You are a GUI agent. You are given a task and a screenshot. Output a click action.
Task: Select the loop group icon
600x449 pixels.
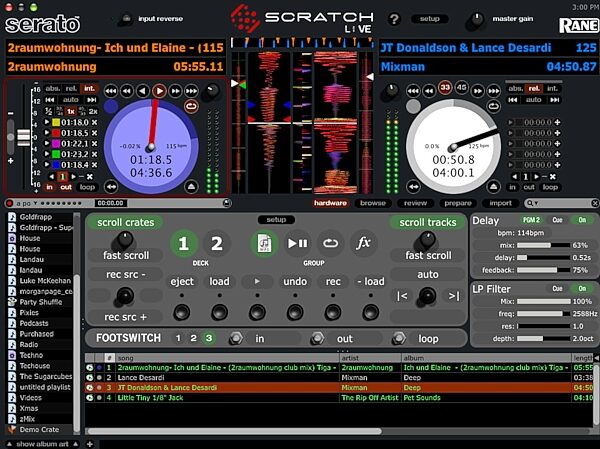click(x=330, y=243)
